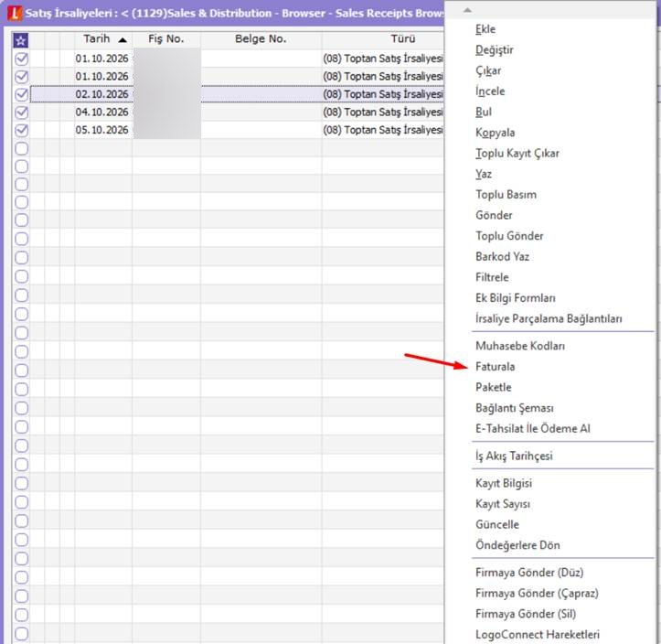Click the Belge No. cell of 04.10.2026 row
The width and height of the screenshot is (661, 644).
point(261,113)
